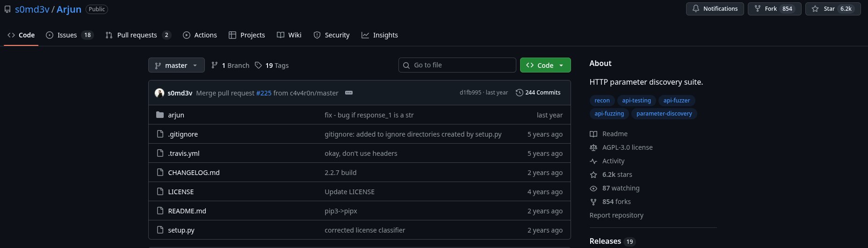Click the Notifications bell icon
868x248 pixels.
(x=696, y=9)
